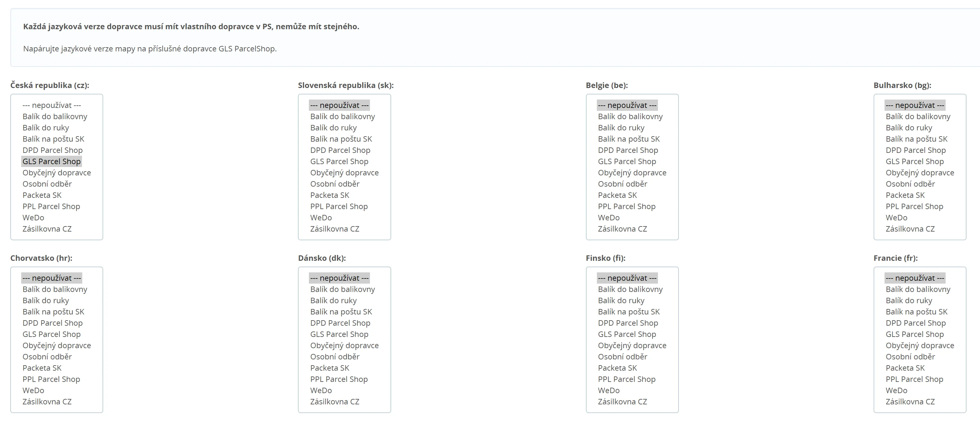
Task: Select GLS Parcel Shop for Slovenská republika
Action: pyautogui.click(x=339, y=162)
